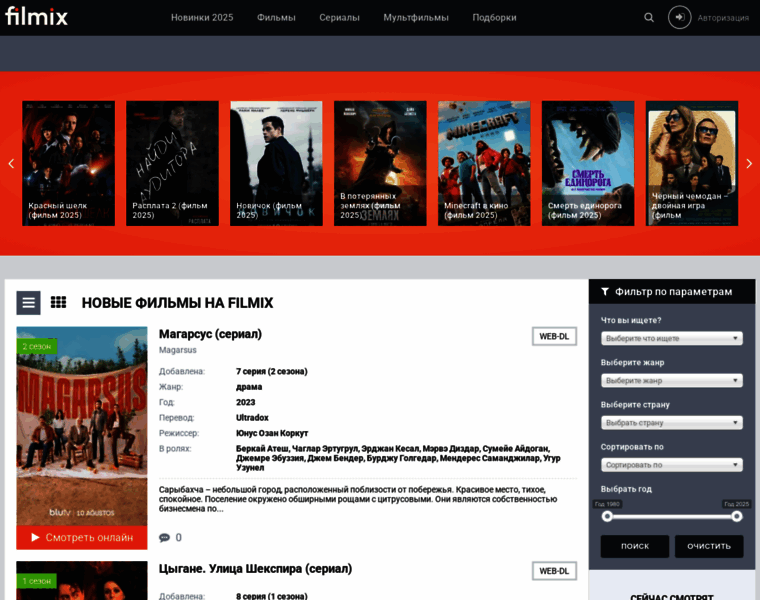The width and height of the screenshot is (760, 600).
Task: Open the search magnifier icon
Action: 649,17
